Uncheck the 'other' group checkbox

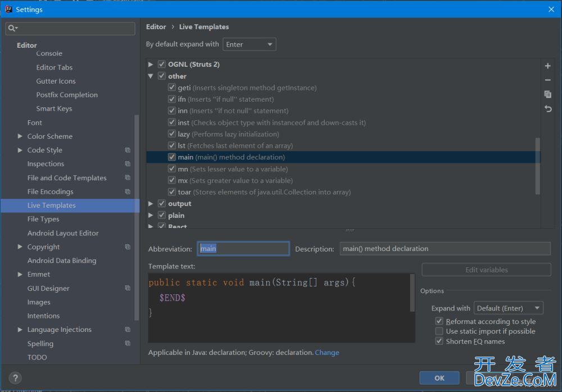point(162,76)
